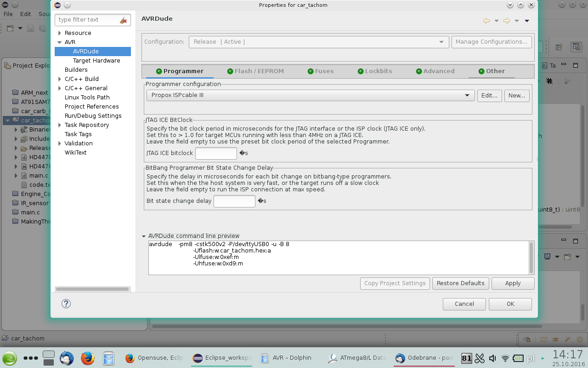The image size is (588, 368).
Task: Open the Programmer configuration dropdown
Action: pos(311,96)
